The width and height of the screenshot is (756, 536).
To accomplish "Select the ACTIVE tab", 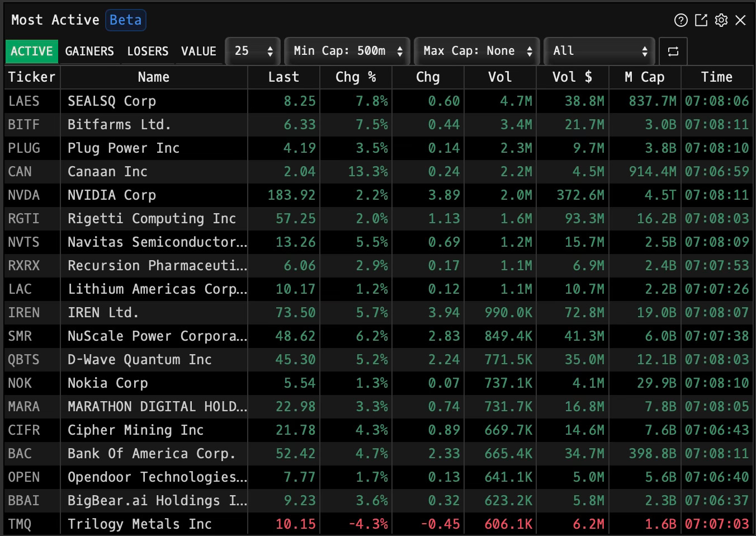I will tap(32, 51).
